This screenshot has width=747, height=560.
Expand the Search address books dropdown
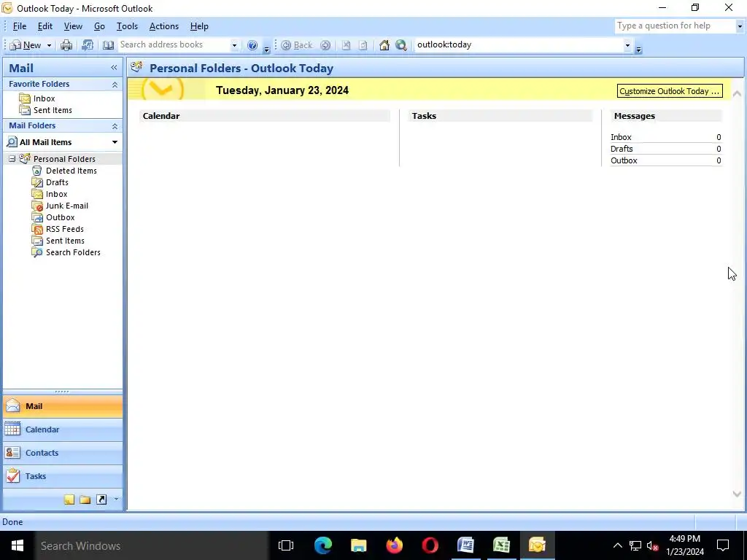pyautogui.click(x=234, y=45)
